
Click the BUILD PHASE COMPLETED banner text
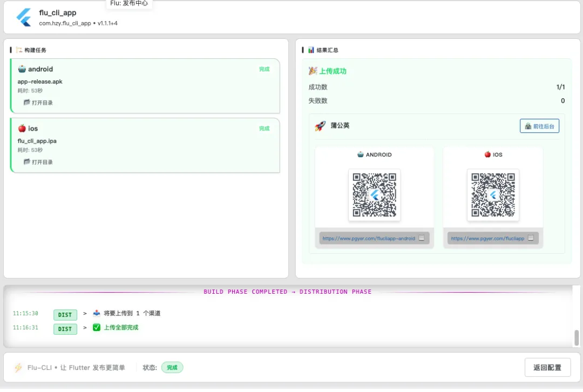[x=287, y=292]
